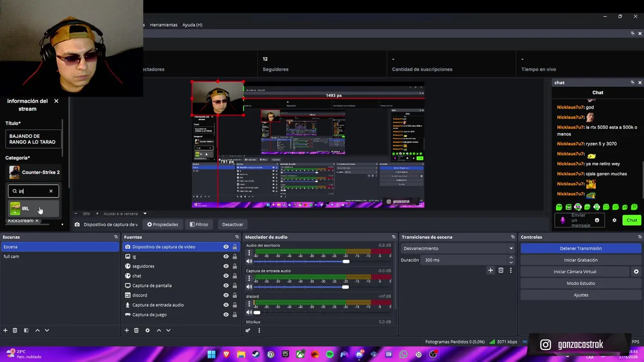Move source up arrow in Fuentes panel
Image resolution: width=644 pixels, height=362 pixels.
(x=158, y=330)
